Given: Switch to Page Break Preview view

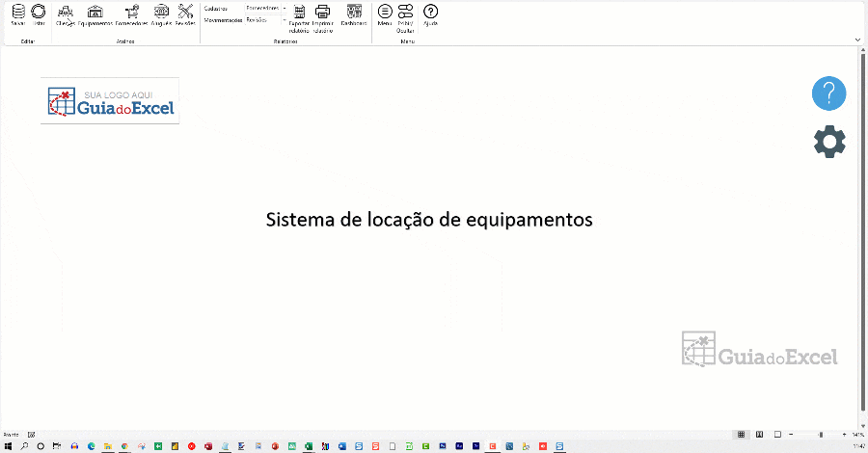Looking at the screenshot, I should point(777,435).
